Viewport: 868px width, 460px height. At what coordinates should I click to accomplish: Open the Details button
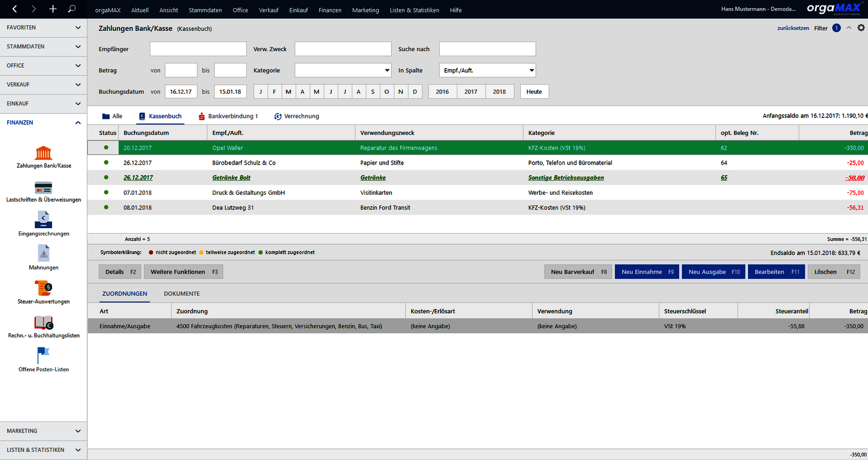click(x=120, y=272)
